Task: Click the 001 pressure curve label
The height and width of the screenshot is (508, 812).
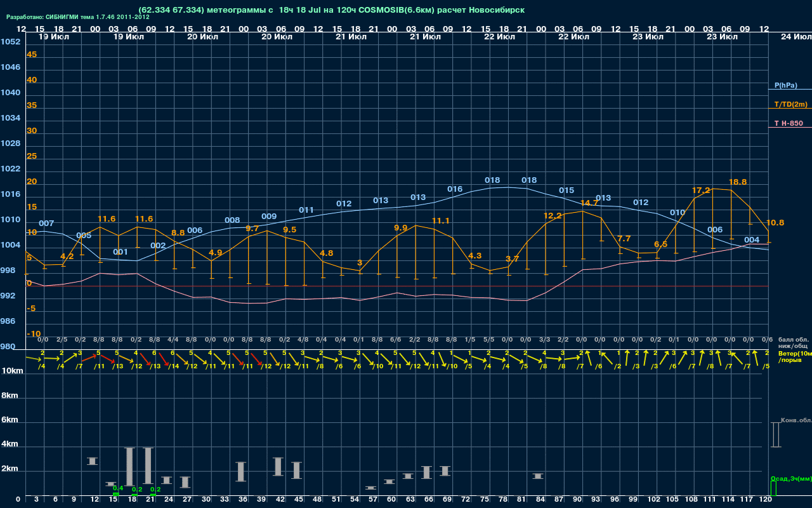Action: point(121,252)
